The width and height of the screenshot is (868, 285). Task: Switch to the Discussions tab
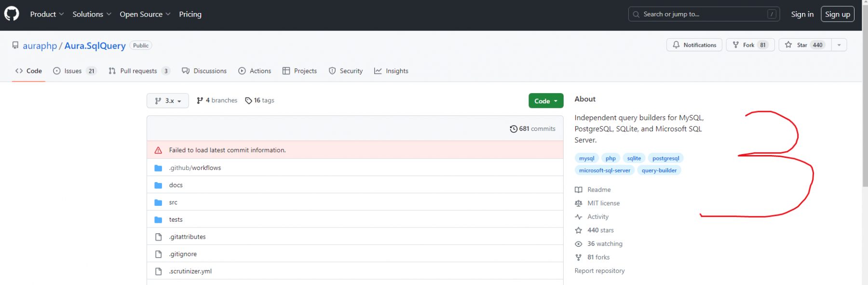pos(204,71)
